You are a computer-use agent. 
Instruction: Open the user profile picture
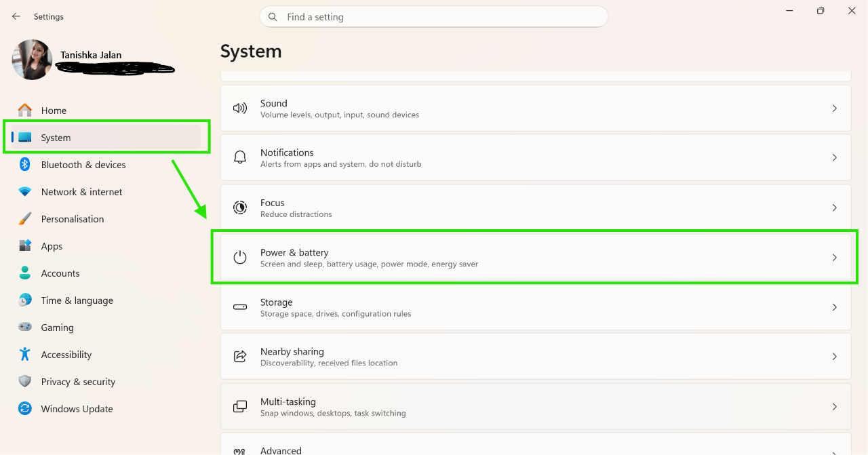[32, 60]
